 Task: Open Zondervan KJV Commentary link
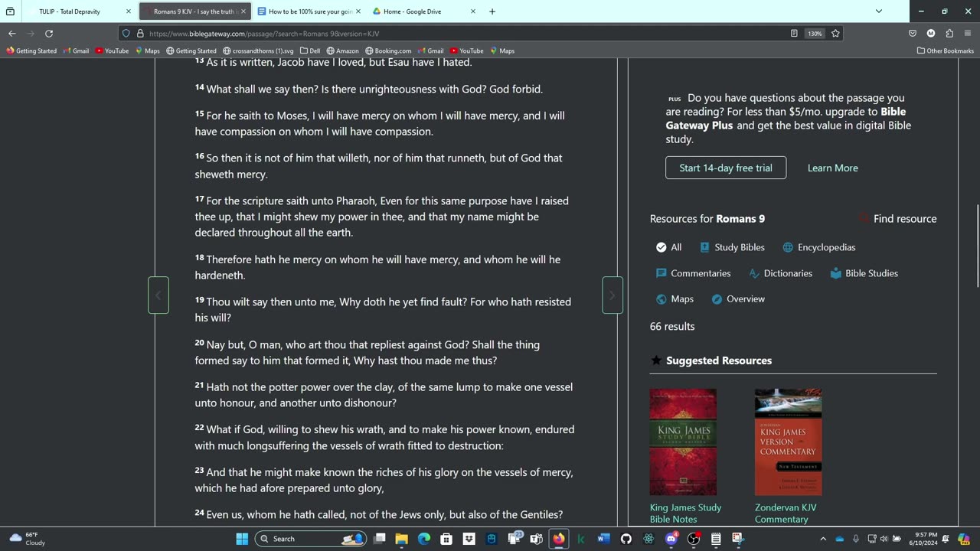pyautogui.click(x=786, y=514)
